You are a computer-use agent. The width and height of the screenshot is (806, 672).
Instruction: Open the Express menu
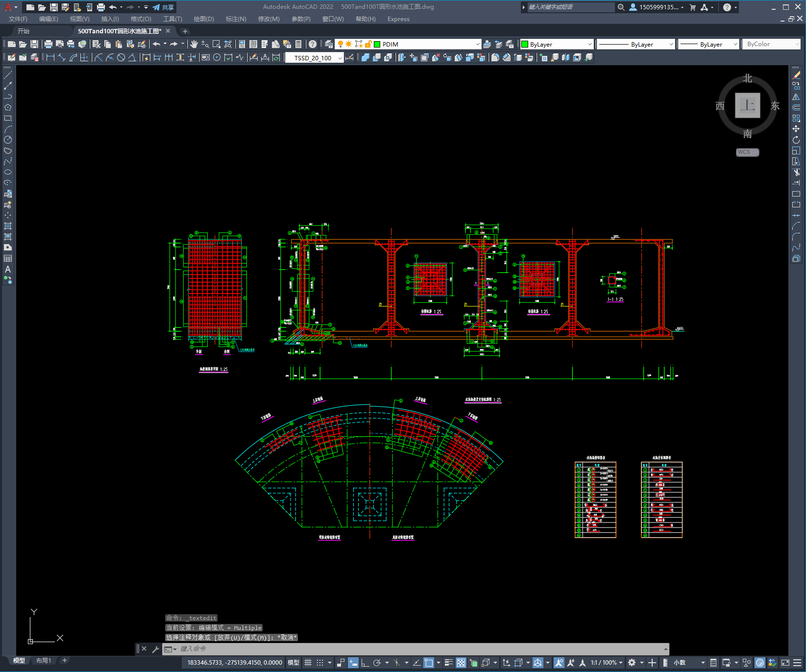click(x=398, y=19)
